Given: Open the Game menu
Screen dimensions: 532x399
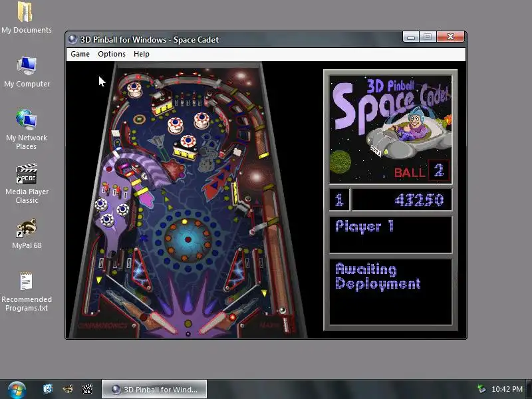Looking at the screenshot, I should point(80,54).
